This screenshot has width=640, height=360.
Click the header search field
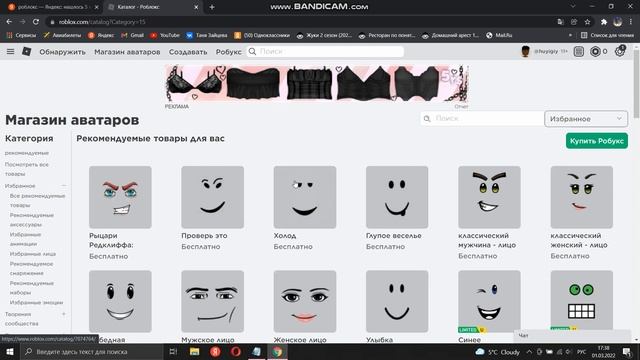point(325,51)
